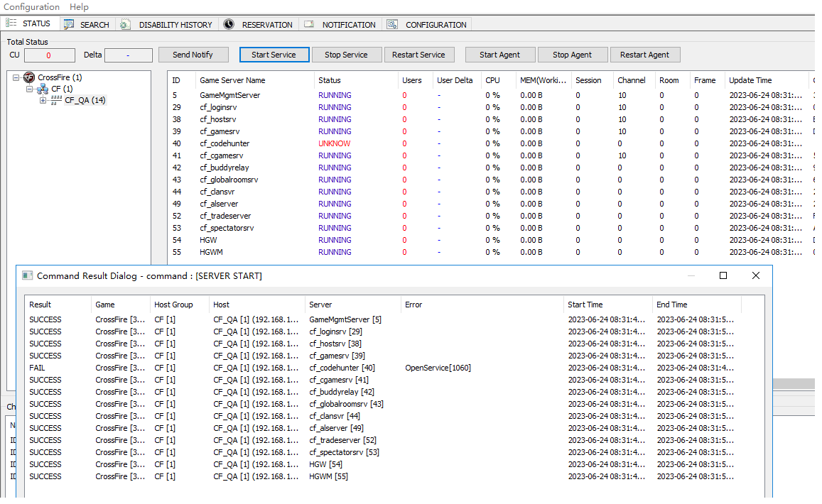Click the End Time header in dialog
The width and height of the screenshot is (822, 504).
coord(697,305)
